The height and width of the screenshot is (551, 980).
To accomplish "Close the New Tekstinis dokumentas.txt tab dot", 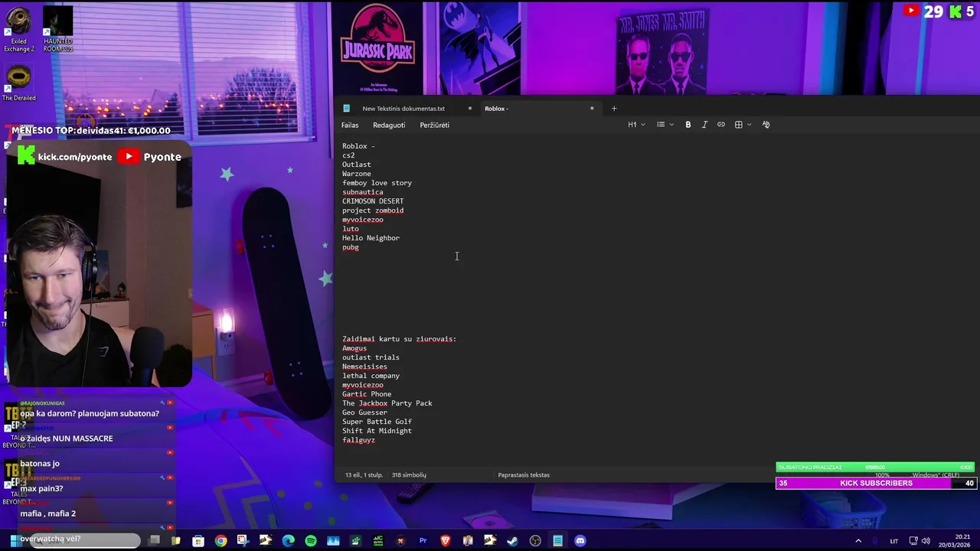I will click(x=469, y=109).
